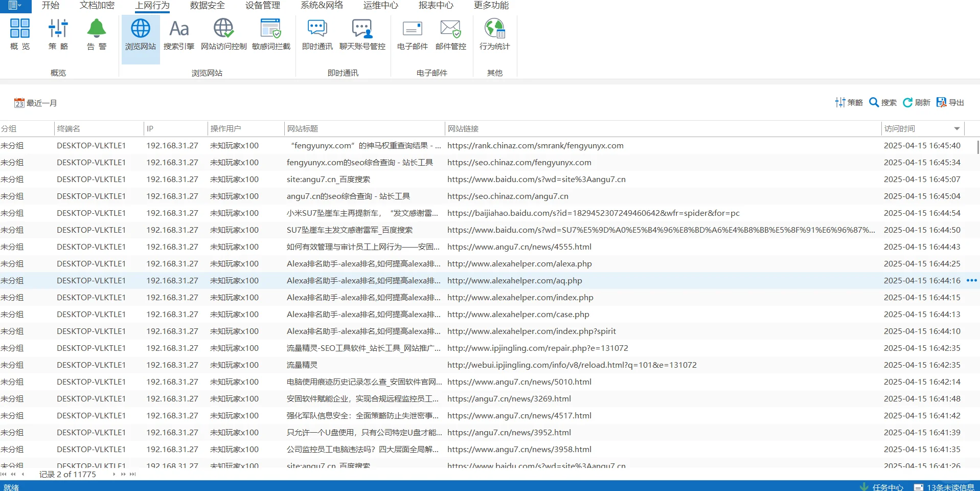Screen dimensions: 980x491
Task: Open the angu7.cn/news/4555.html link
Action: point(519,247)
